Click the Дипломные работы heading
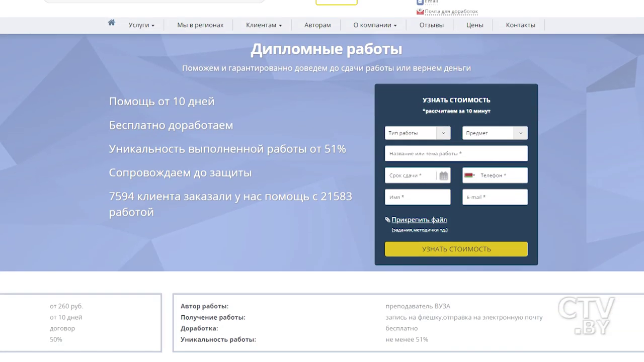The height and width of the screenshot is (362, 644). pos(327,49)
